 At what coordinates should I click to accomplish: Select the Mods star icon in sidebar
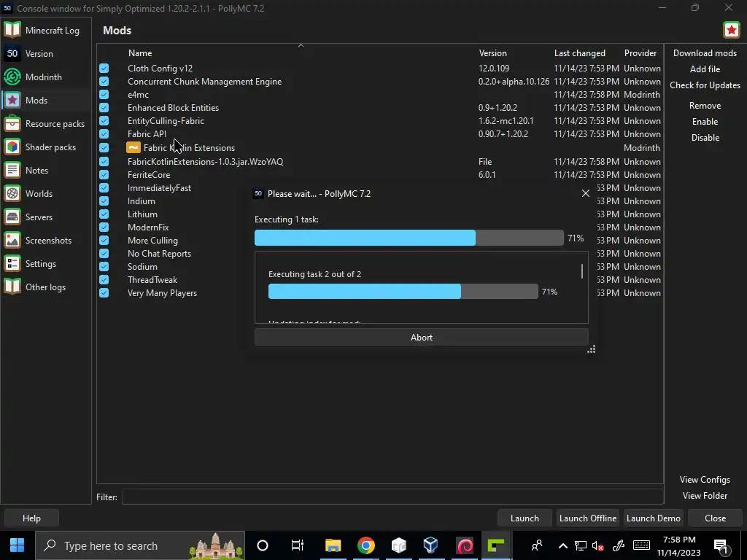tap(12, 100)
